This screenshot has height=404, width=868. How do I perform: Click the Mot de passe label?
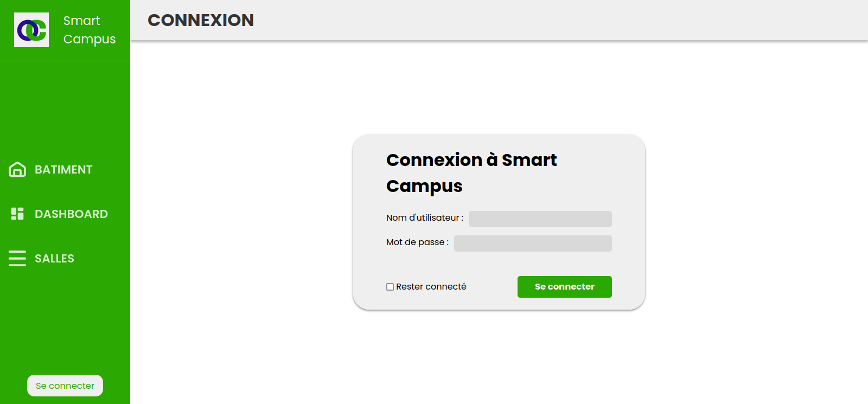417,242
